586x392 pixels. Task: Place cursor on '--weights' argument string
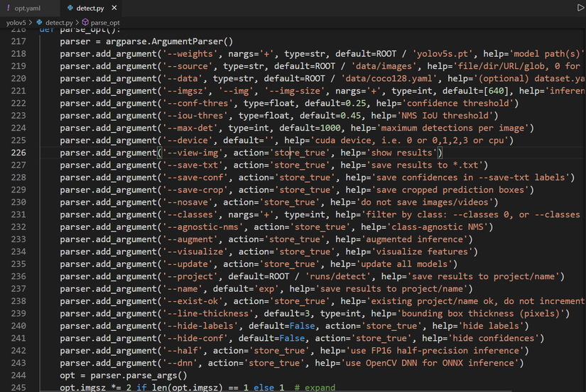[x=188, y=54]
